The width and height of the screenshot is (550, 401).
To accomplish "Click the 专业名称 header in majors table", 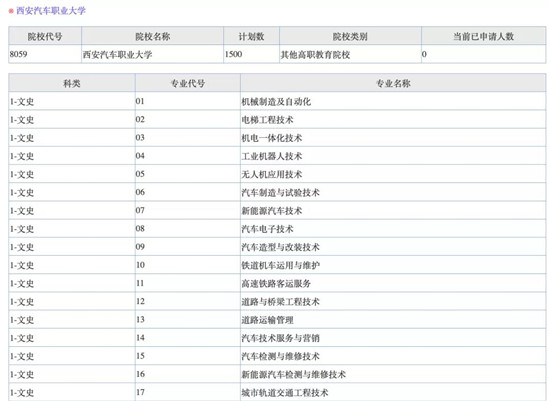I will pos(393,83).
